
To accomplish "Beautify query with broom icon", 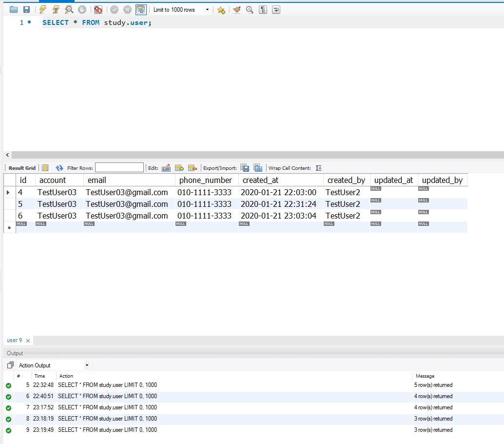I will coord(237,10).
